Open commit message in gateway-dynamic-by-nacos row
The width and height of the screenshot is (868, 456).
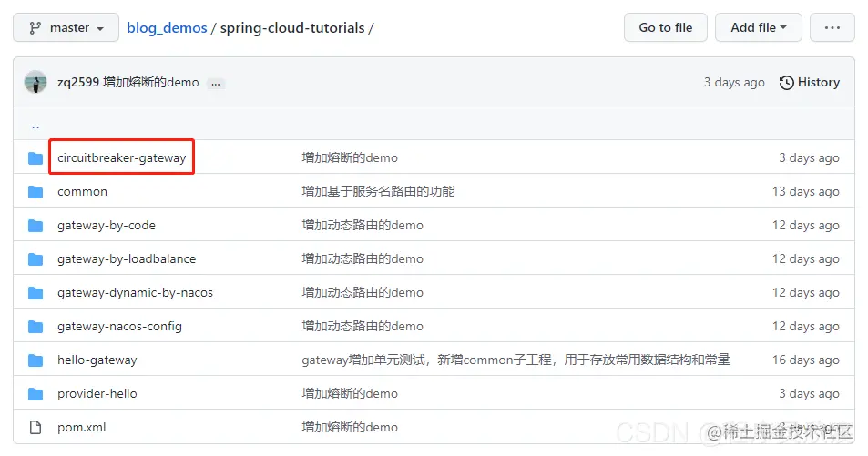(x=363, y=293)
